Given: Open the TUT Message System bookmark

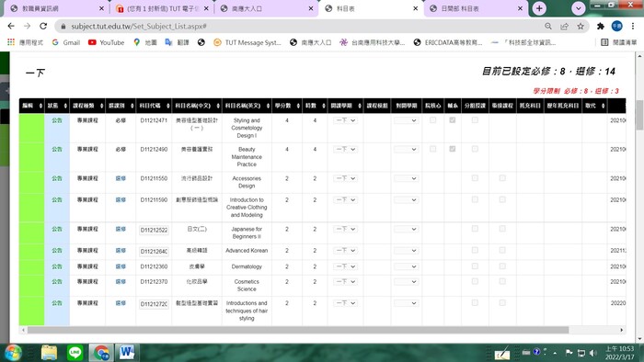Looking at the screenshot, I should tap(247, 42).
